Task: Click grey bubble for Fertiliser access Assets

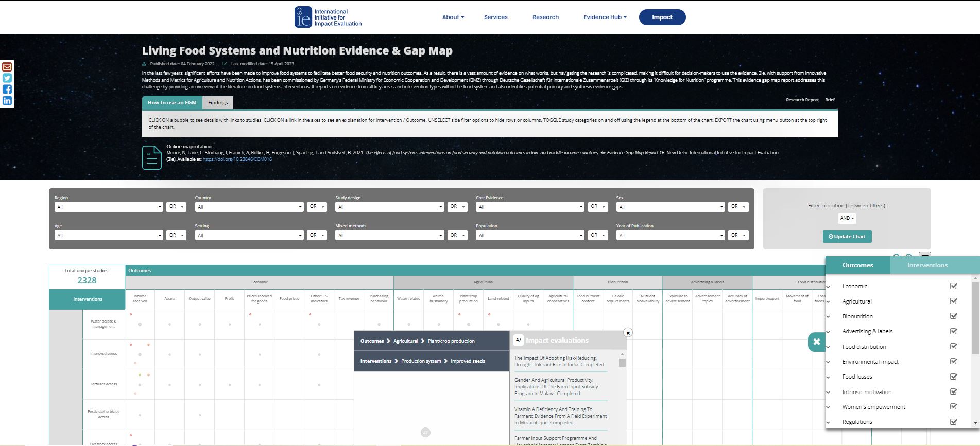Action: 169,384
